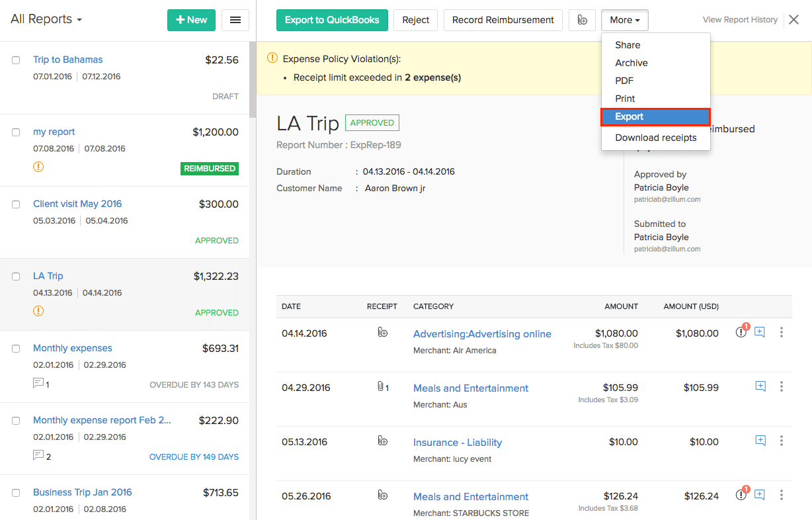
Task: Open View Report History link
Action: tap(740, 20)
